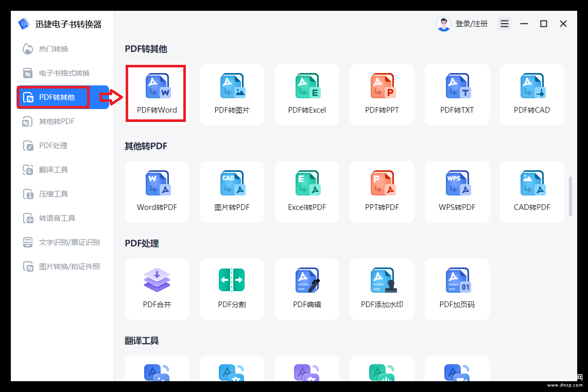Image resolution: width=588 pixels, height=392 pixels.
Task: Switch to 电子书格式转换 sidebar section
Action: click(x=63, y=73)
